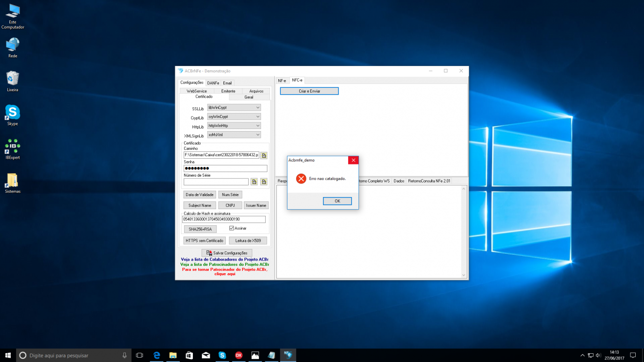
Task: Click OK in the error dialog
Action: [x=337, y=201]
